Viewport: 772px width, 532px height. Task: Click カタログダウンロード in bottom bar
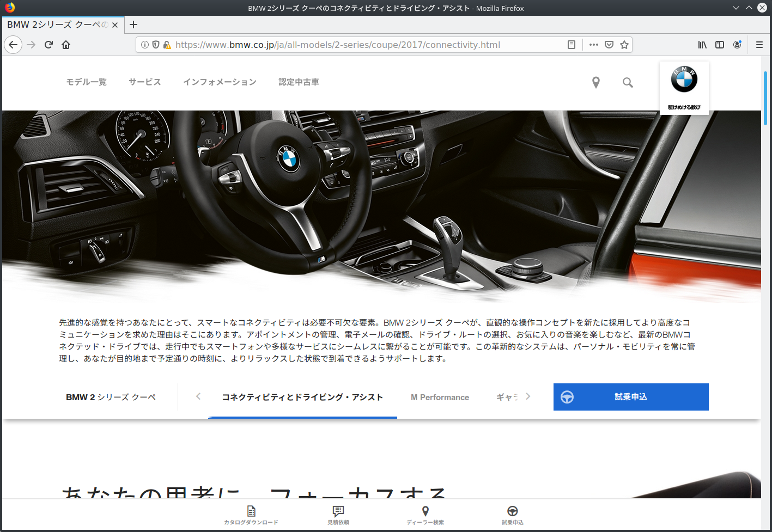pos(251,515)
